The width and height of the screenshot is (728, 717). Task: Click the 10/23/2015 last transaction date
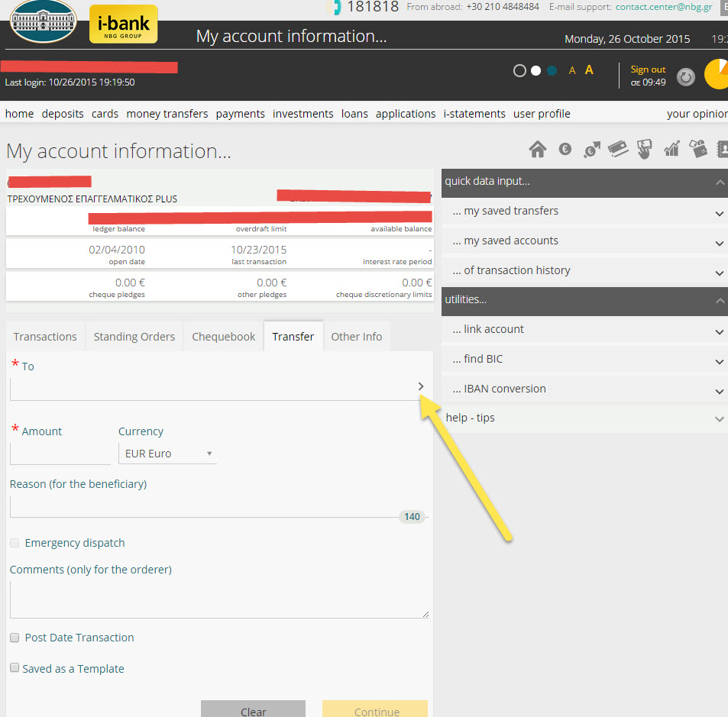tap(259, 250)
